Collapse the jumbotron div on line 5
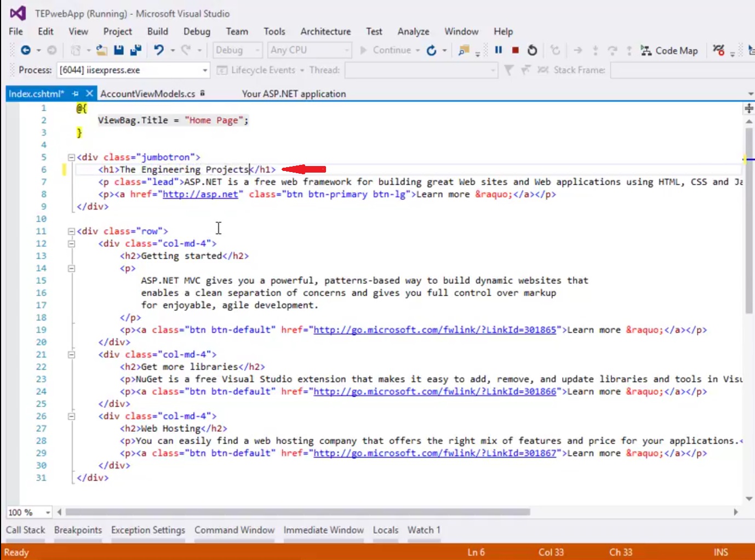This screenshot has width=755, height=560. [71, 157]
